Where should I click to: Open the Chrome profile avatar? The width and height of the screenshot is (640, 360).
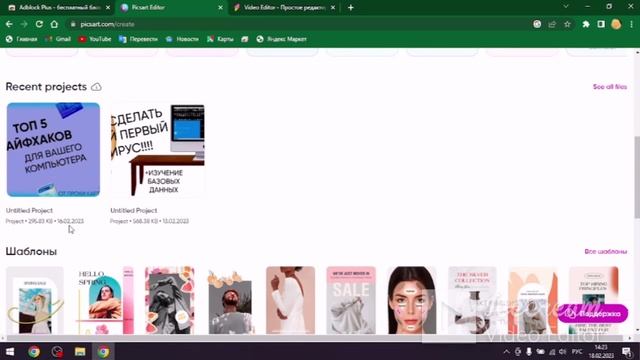[616, 24]
